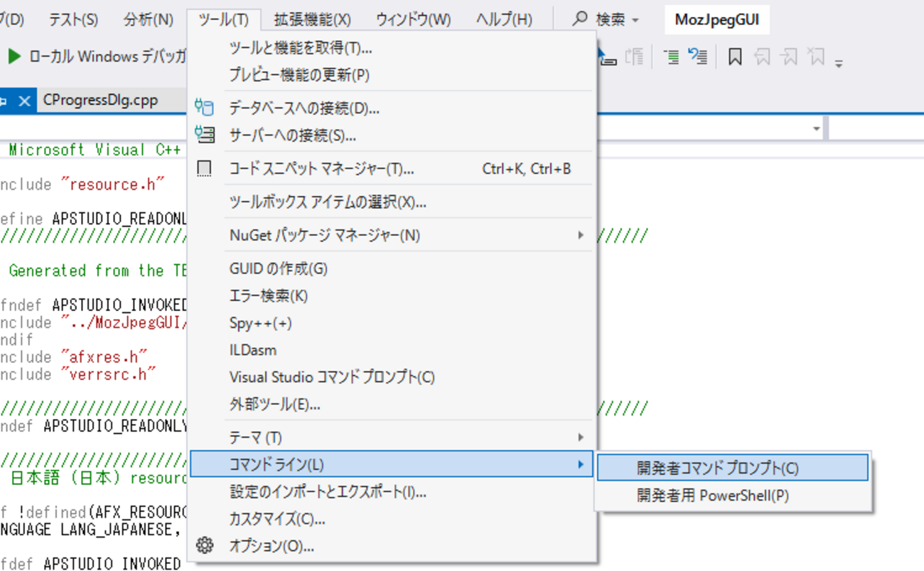Select サーバーへの接続(S)...
Image resolution: width=924 pixels, height=571 pixels.
click(x=391, y=135)
